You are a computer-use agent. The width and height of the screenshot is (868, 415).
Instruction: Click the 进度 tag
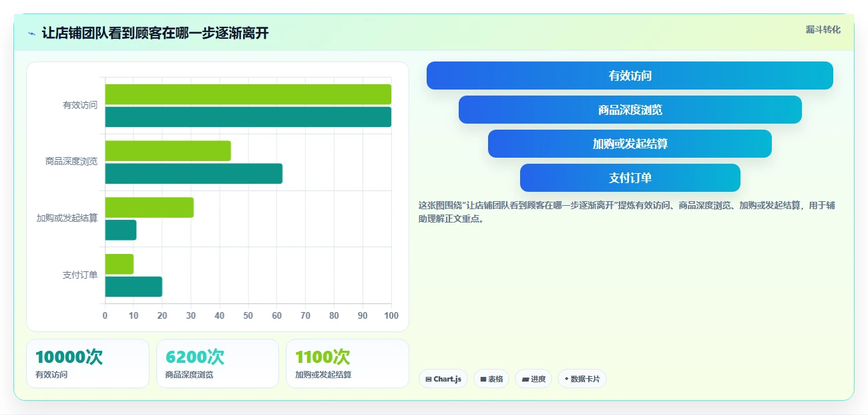[x=533, y=379]
